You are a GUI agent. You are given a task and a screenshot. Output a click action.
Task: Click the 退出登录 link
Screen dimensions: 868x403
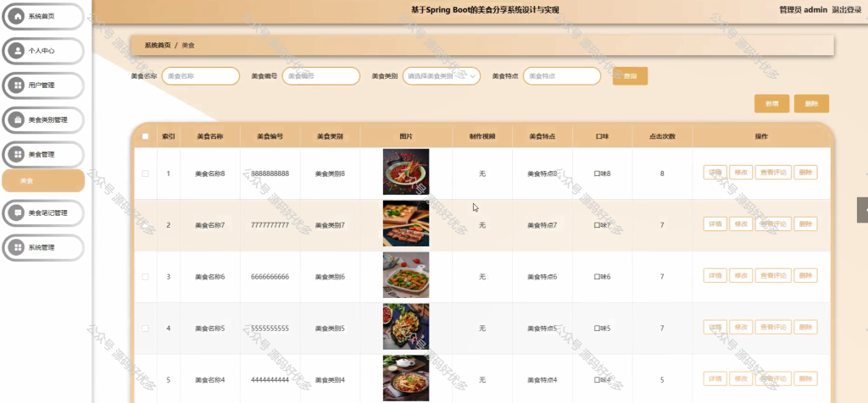tap(847, 10)
